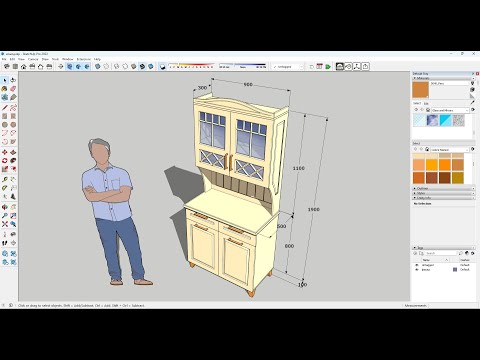Click the green play icon in toolbar
Viewport: 480px width, 360px height.
tap(328, 66)
